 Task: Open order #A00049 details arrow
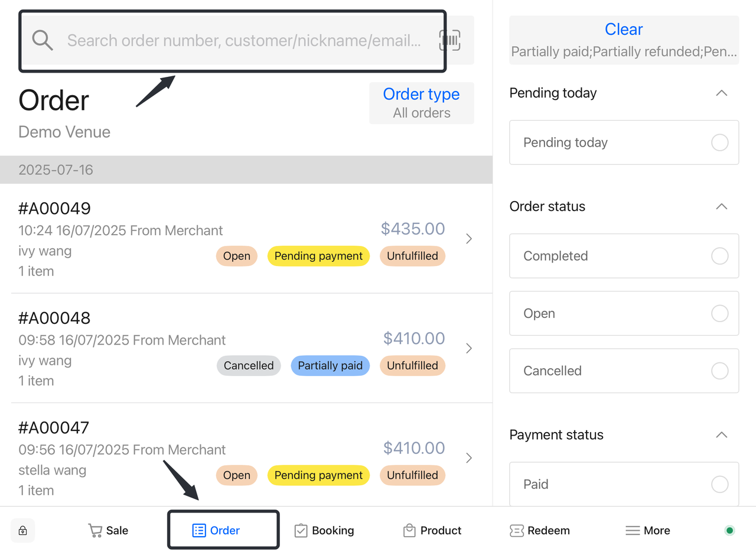tap(469, 239)
